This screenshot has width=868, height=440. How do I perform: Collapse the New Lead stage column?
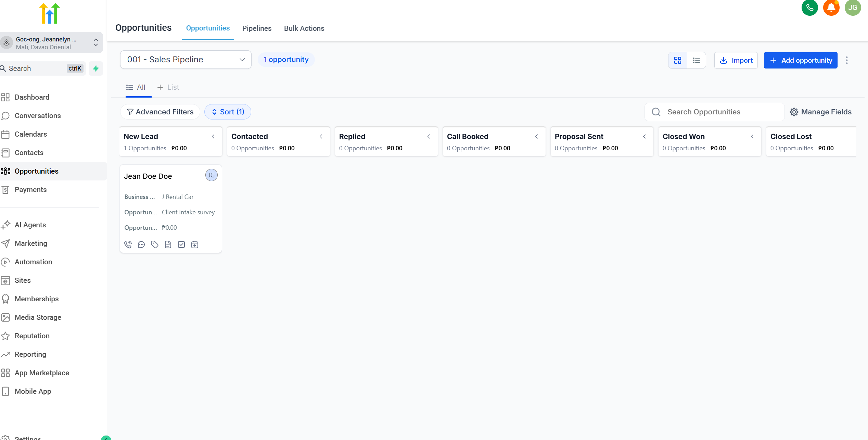coord(213,137)
